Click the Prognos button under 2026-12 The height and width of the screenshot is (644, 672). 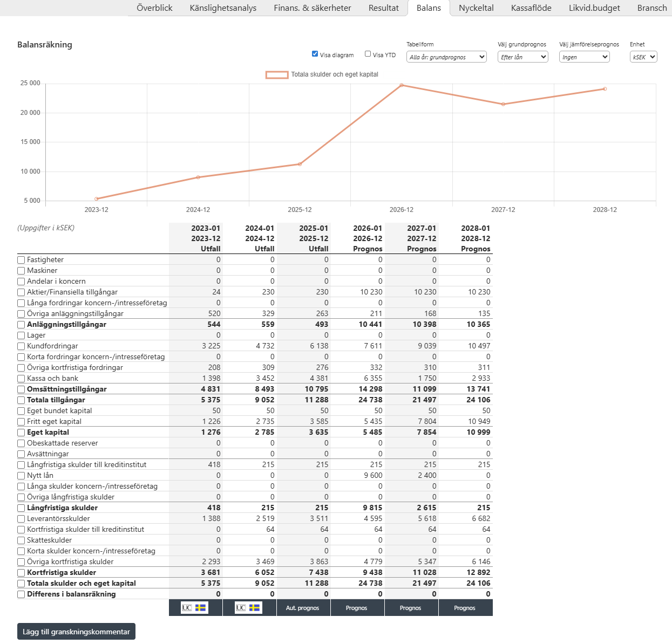(357, 608)
